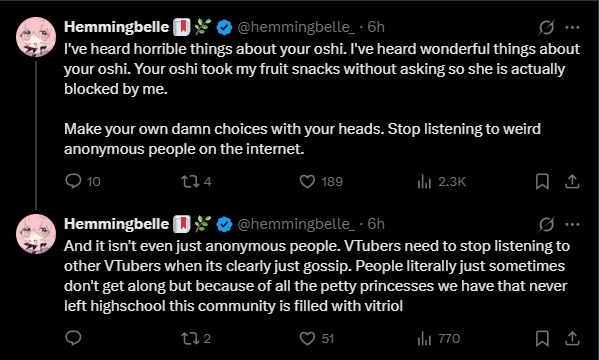Image resolution: width=599 pixels, height=360 pixels.
Task: Bookmark the first tweet about oshi
Action: (542, 182)
